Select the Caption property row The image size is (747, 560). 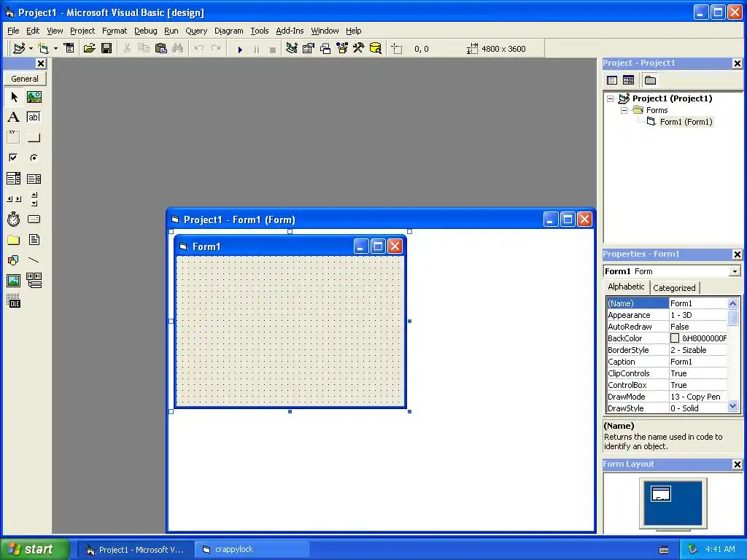coord(667,362)
